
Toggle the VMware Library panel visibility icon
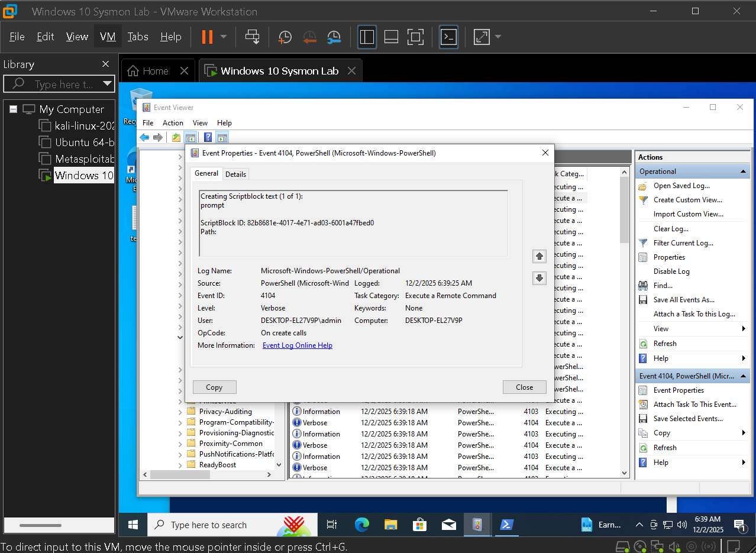point(367,37)
